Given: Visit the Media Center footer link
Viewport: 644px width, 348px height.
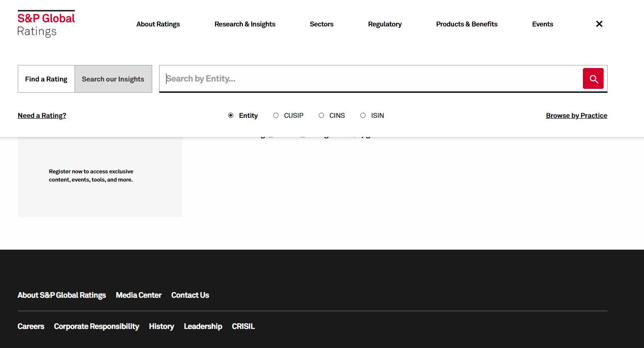Looking at the screenshot, I should point(139,295).
